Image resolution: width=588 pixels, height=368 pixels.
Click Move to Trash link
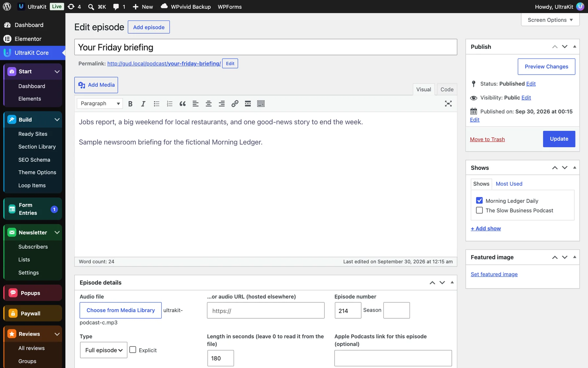[x=487, y=139]
